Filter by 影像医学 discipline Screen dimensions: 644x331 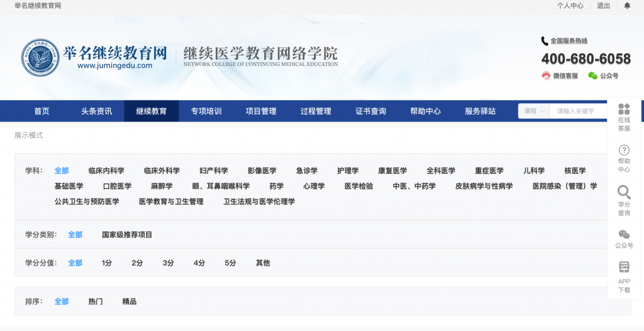click(262, 171)
